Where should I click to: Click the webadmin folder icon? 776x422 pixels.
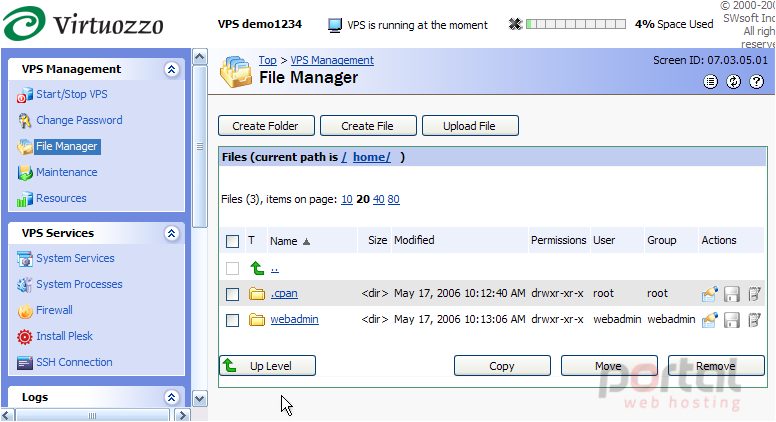pyautogui.click(x=257, y=320)
